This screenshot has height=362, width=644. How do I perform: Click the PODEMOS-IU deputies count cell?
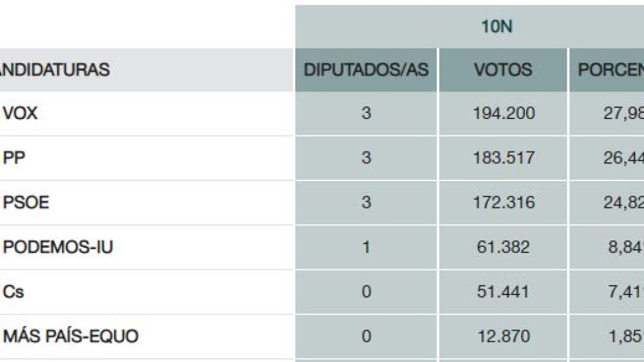pyautogui.click(x=366, y=247)
